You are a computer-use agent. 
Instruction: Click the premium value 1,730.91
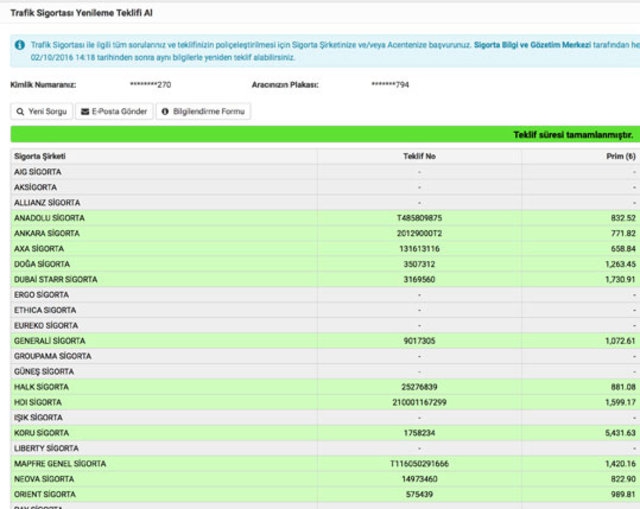point(620,280)
